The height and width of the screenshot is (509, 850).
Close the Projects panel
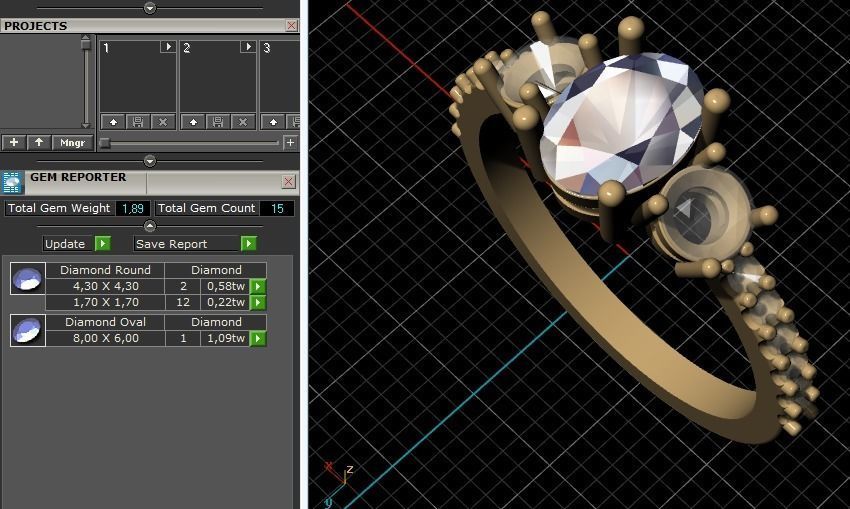click(x=292, y=25)
